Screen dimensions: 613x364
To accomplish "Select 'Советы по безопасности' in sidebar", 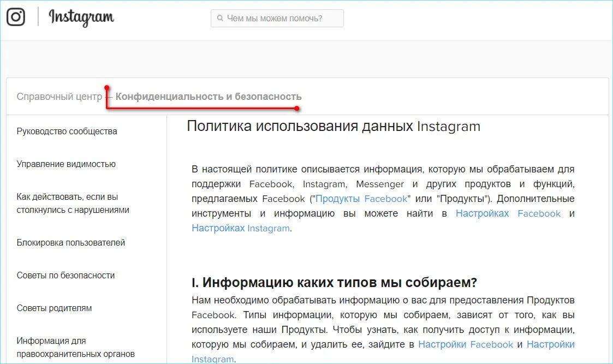I will point(66,276).
